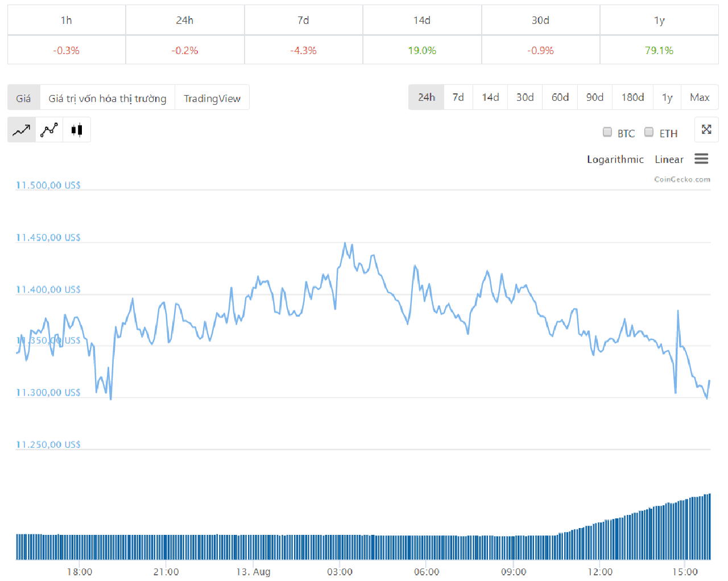728x581 pixels.
Task: Click the 18:00 time axis label
Action: (x=79, y=571)
